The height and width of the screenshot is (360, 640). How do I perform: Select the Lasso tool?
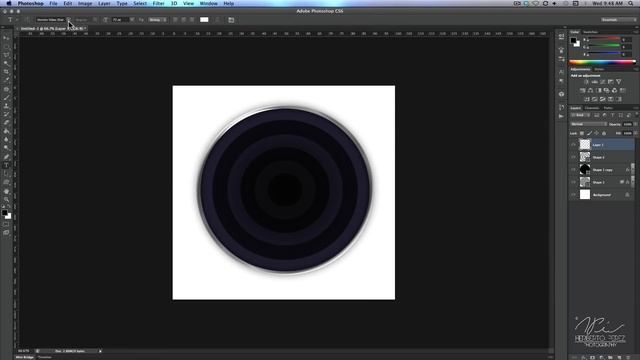(x=6, y=55)
